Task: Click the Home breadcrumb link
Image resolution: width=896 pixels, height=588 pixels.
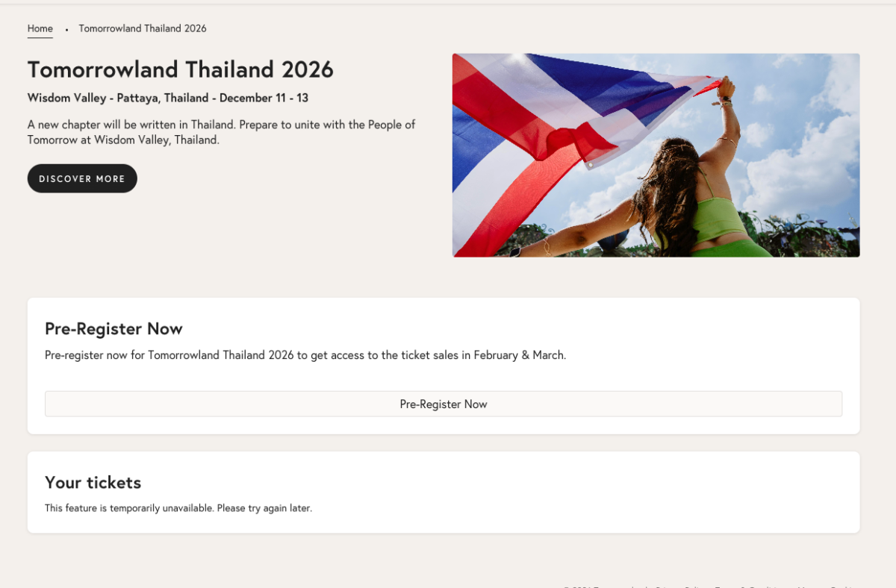Action: click(x=40, y=29)
